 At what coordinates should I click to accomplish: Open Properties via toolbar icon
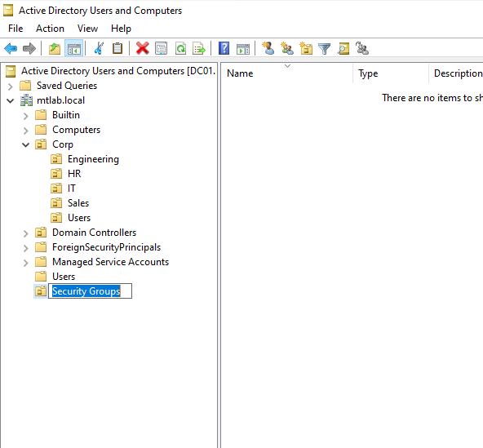pyautogui.click(x=161, y=48)
